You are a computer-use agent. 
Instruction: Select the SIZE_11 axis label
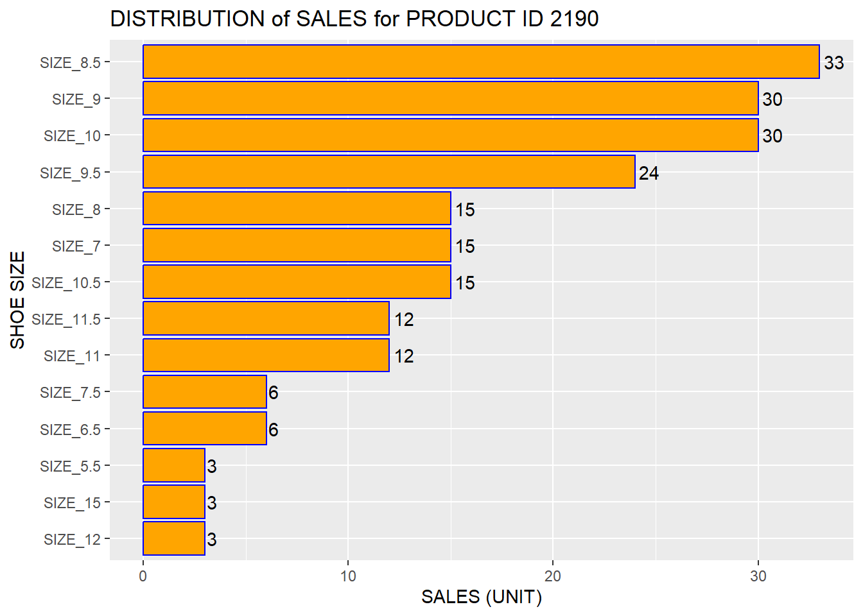(72, 356)
